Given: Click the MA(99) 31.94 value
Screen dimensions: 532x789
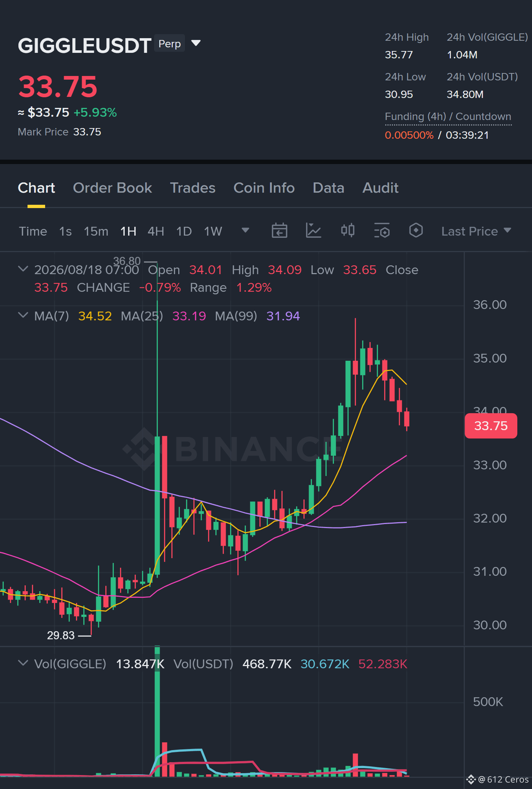Looking at the screenshot, I should coord(283,316).
